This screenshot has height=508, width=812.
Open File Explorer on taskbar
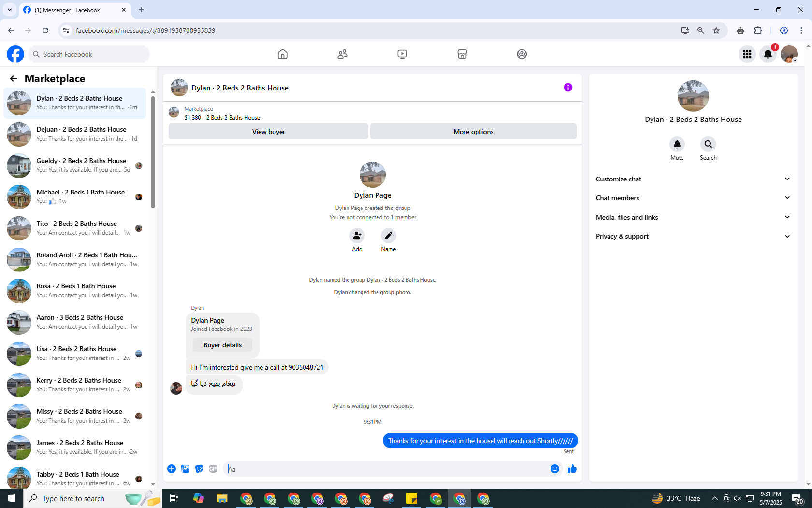(222, 498)
